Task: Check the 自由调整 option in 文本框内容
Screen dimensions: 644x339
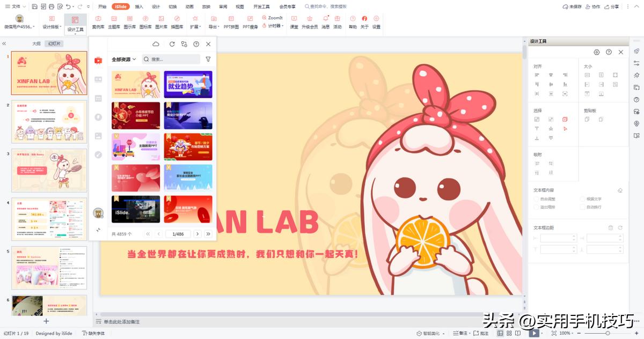Action: coord(536,198)
